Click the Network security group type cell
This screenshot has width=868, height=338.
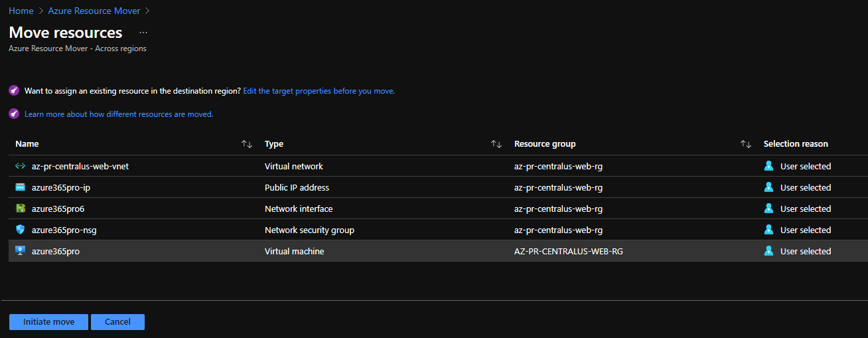(x=309, y=230)
